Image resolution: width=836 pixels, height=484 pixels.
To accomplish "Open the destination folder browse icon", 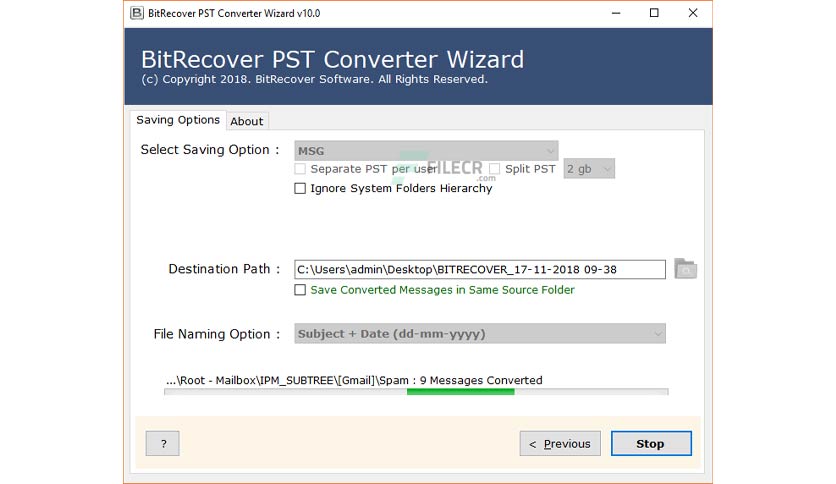I will pyautogui.click(x=685, y=269).
